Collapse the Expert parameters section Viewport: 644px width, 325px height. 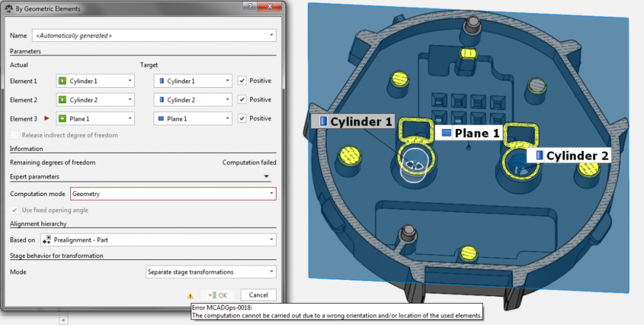click(x=266, y=175)
